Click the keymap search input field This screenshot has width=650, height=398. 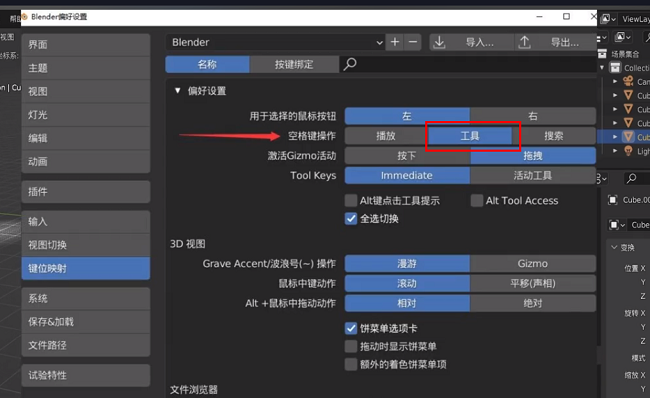click(468, 65)
